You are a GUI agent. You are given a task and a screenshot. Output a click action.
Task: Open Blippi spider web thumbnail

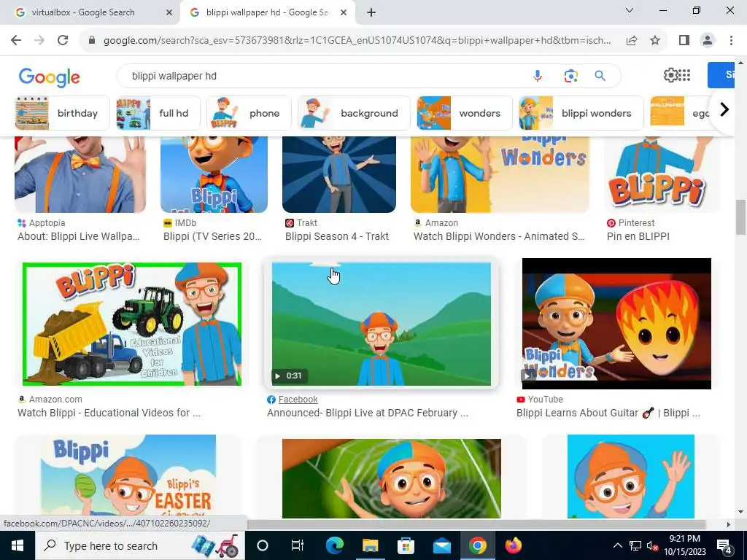(x=392, y=478)
